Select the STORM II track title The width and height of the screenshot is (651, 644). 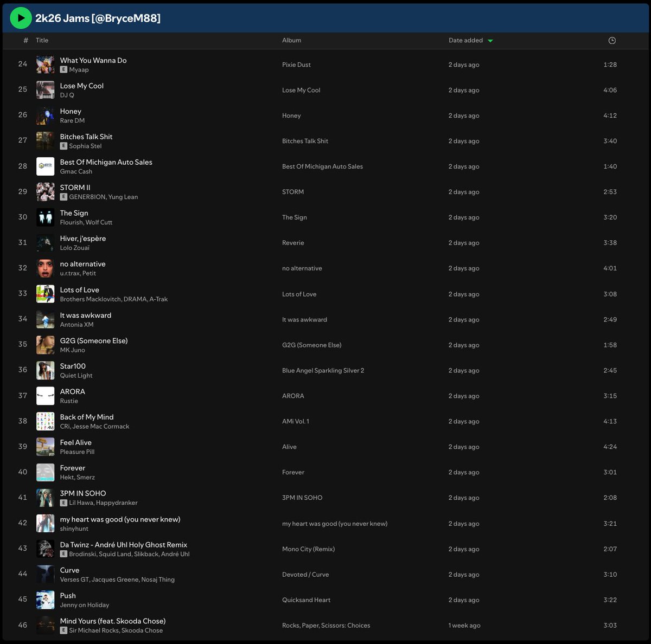75,188
